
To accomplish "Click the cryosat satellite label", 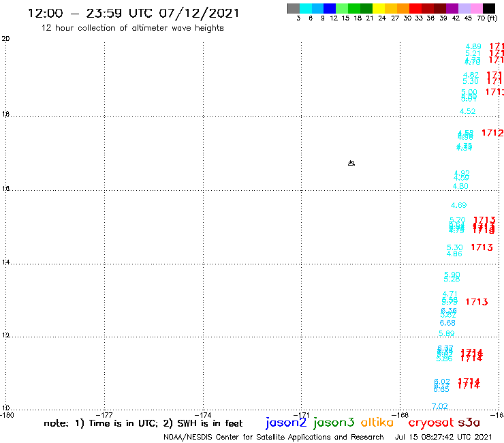I will pyautogui.click(x=430, y=423).
